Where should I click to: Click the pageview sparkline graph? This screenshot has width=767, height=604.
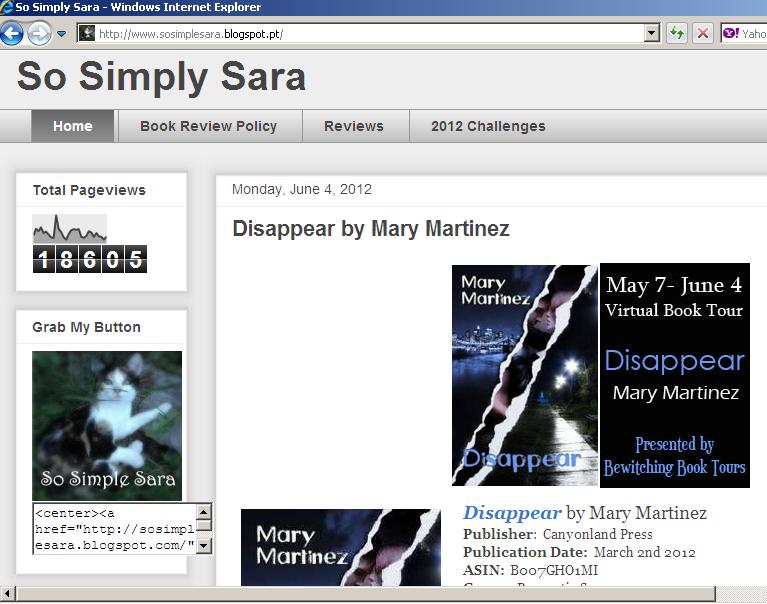coord(69,228)
